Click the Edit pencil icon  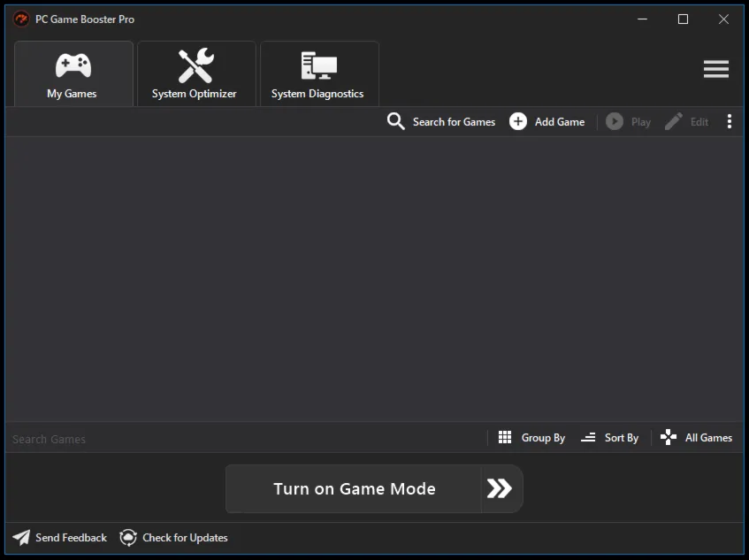click(674, 121)
